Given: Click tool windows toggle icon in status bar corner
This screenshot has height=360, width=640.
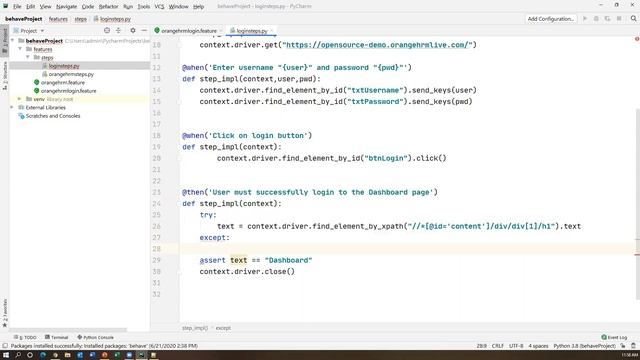Looking at the screenshot, I should 5,346.
